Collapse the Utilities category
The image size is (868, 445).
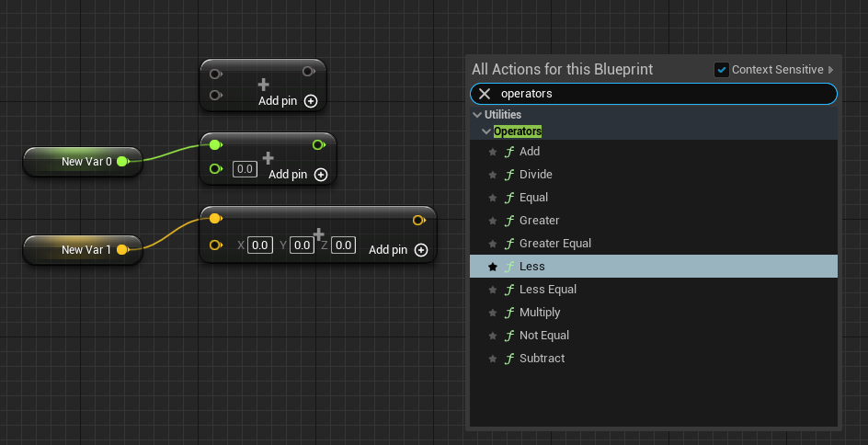477,115
